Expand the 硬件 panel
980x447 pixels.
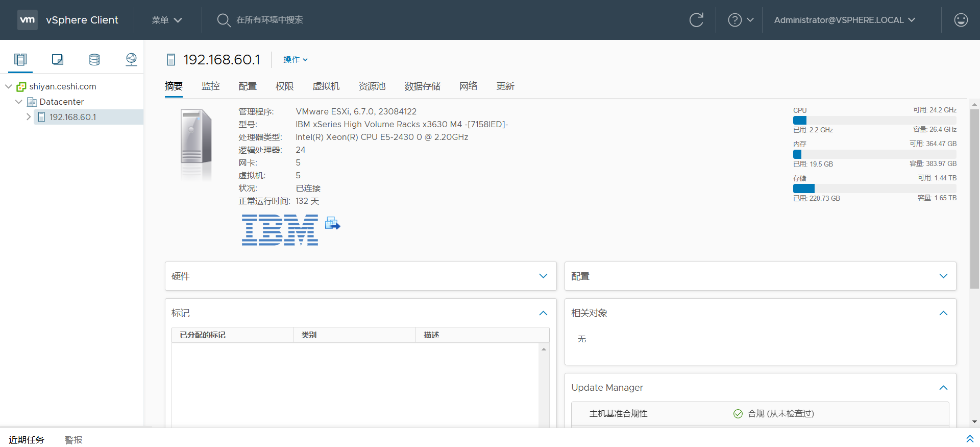[543, 276]
